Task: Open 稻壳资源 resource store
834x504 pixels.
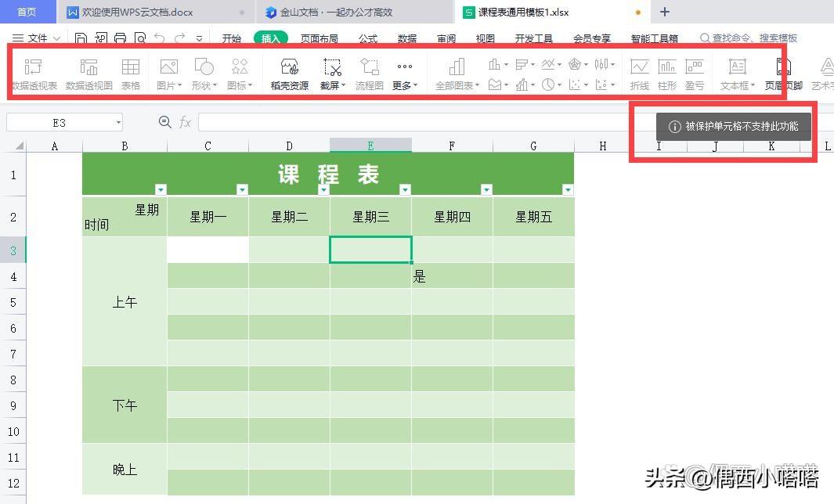Action: [x=289, y=74]
